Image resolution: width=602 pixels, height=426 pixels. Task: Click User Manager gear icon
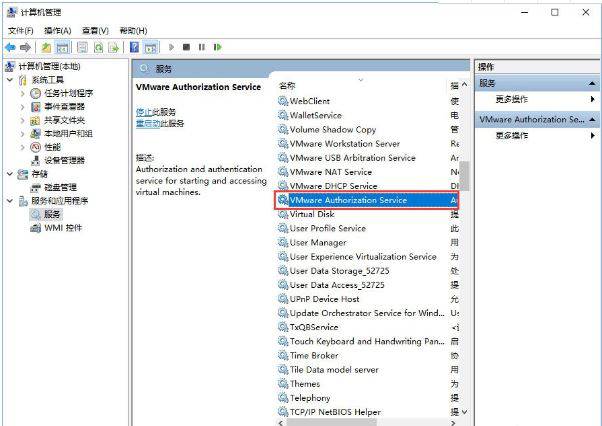[283, 243]
